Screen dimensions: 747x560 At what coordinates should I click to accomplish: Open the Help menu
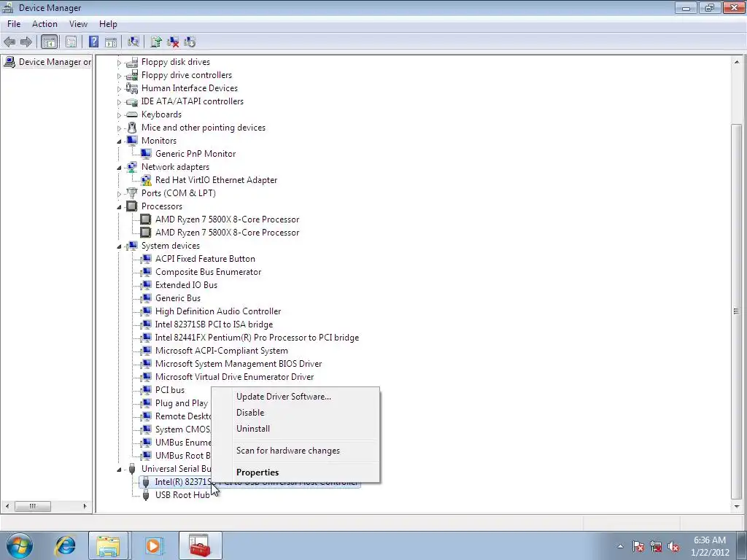[108, 24]
